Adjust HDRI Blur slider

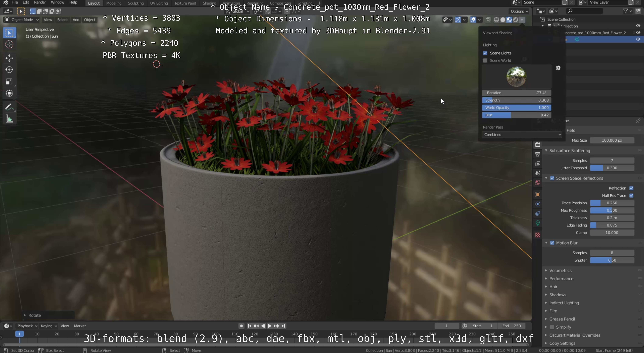(x=517, y=115)
